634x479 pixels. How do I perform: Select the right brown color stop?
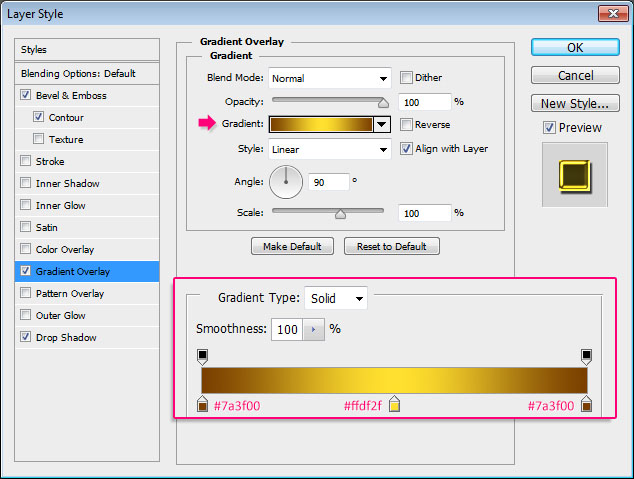point(586,404)
